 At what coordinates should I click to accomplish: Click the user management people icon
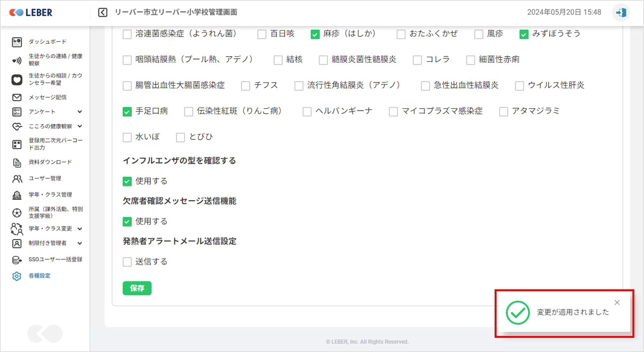(x=17, y=179)
